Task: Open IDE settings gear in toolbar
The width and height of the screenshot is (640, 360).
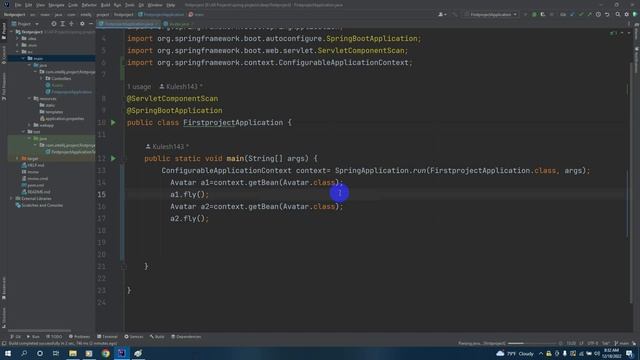Action: [x=627, y=14]
